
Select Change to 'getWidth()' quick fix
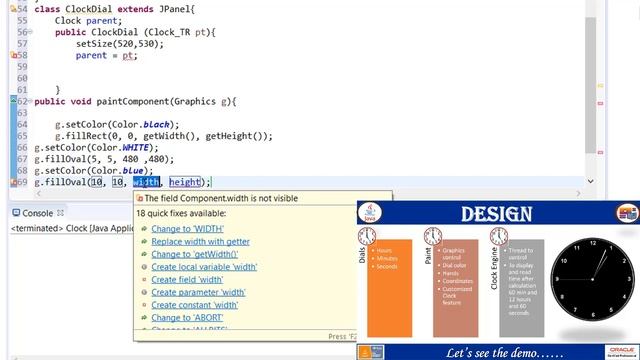pos(195,254)
